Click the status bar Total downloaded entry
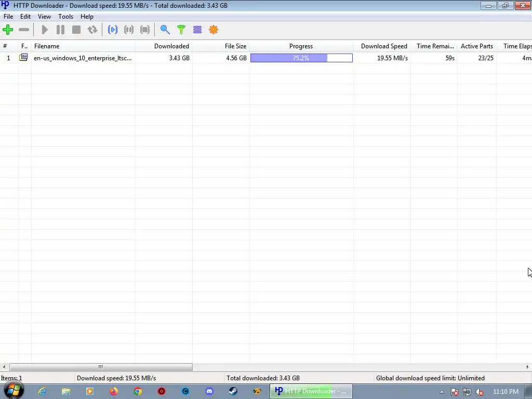 pos(263,378)
